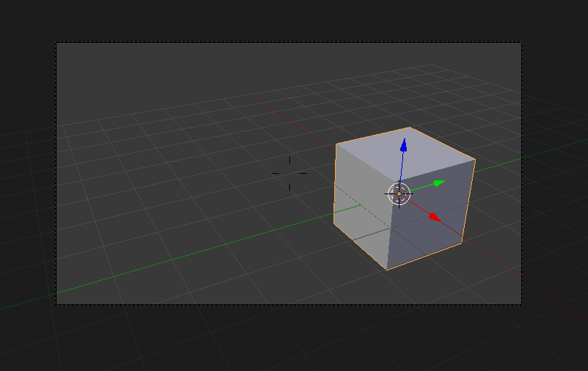Viewport: 588px width, 371px height.
Task: Click the dashed camera center crosshair
Action: click(x=289, y=173)
